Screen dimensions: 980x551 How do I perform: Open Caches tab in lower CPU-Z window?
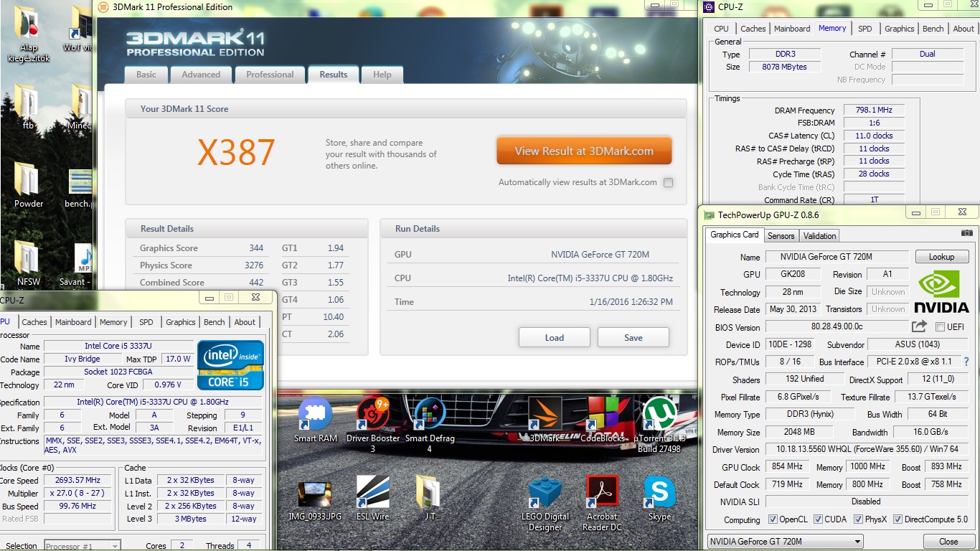pyautogui.click(x=34, y=322)
